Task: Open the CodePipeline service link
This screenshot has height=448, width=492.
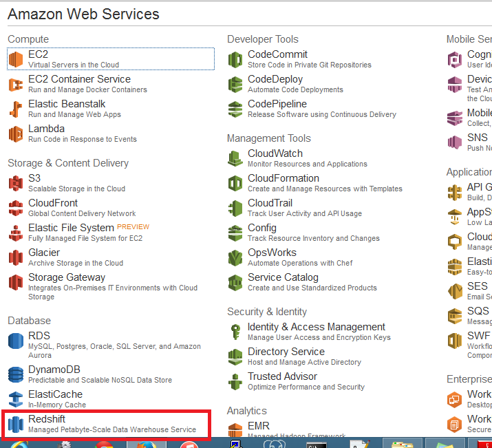Action: click(x=277, y=104)
